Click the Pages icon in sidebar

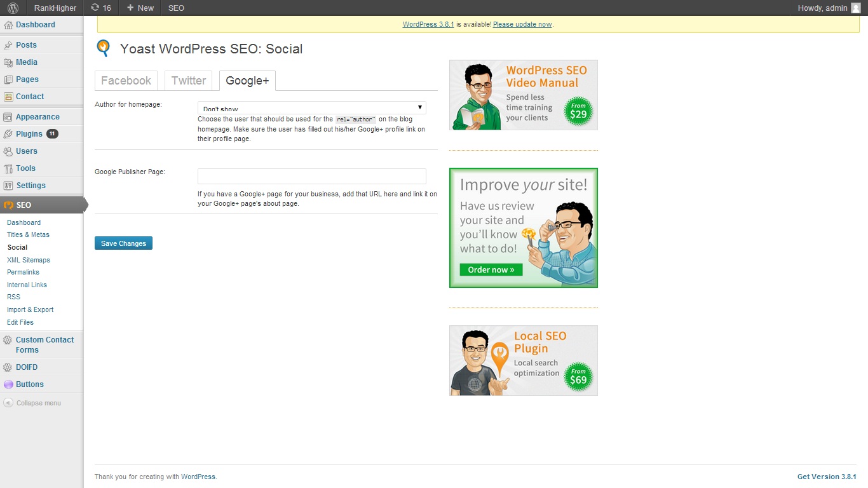[8, 79]
